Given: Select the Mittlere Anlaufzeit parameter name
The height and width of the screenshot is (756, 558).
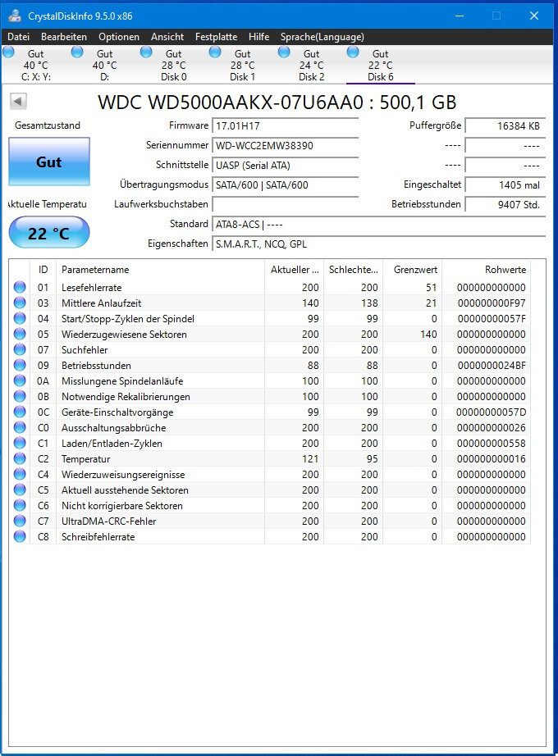Looking at the screenshot, I should (x=102, y=303).
